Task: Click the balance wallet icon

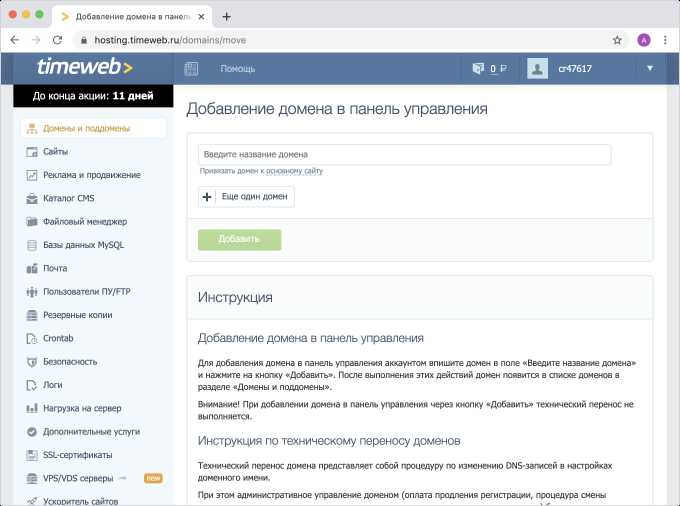Action: (477, 69)
